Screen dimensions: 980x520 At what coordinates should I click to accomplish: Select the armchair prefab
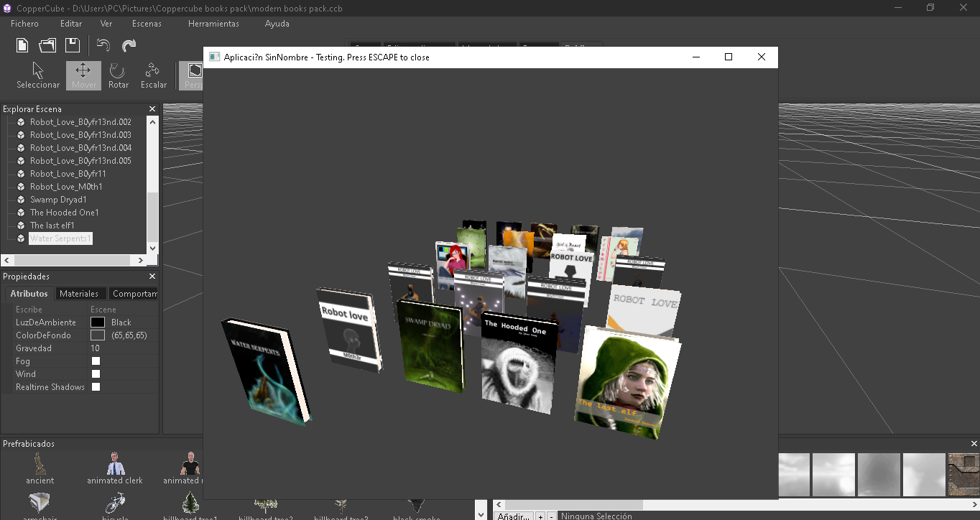pyautogui.click(x=40, y=506)
